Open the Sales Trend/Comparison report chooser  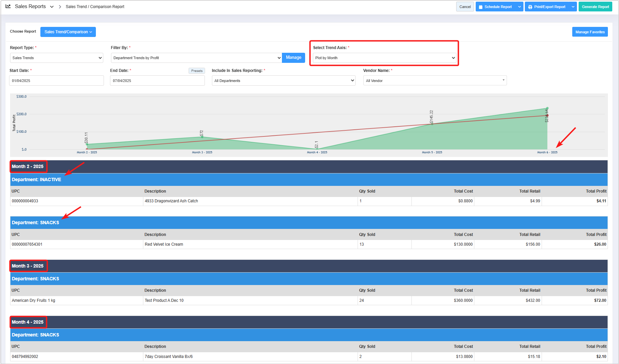tap(68, 32)
